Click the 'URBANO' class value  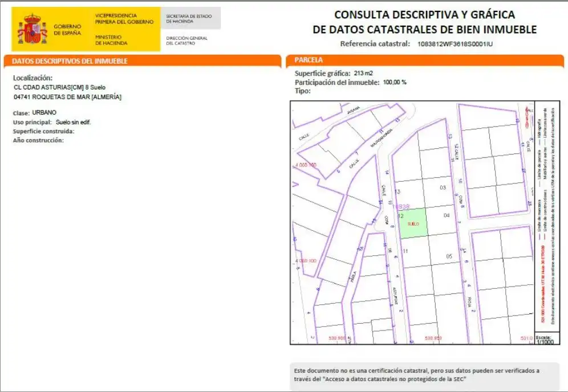point(44,113)
